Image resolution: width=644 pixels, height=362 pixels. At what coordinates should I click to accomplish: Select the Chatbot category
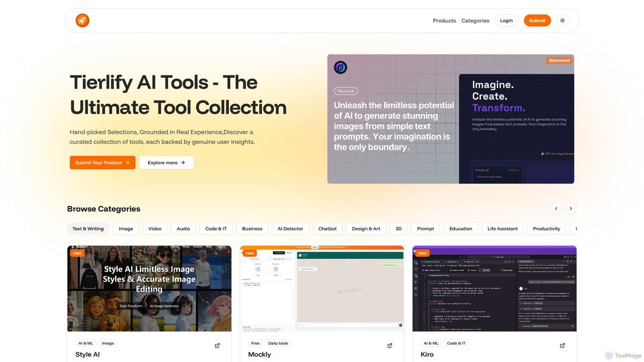(x=328, y=229)
